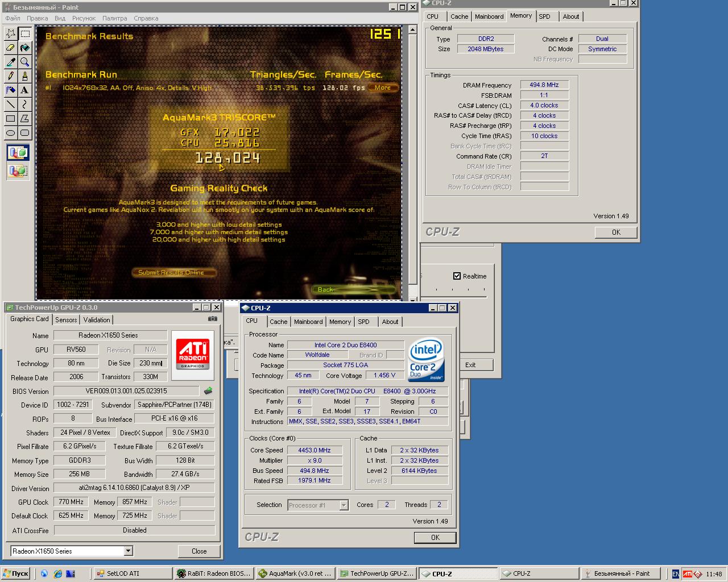Choose the Airbrush spray tool
Viewport: 728px width, 582px height.
(x=11, y=90)
